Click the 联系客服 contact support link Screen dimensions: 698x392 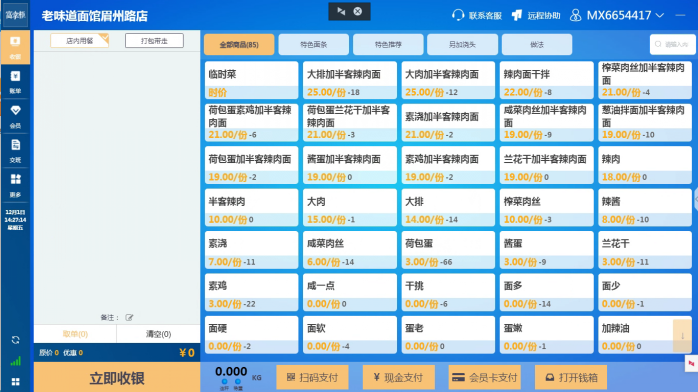485,16
